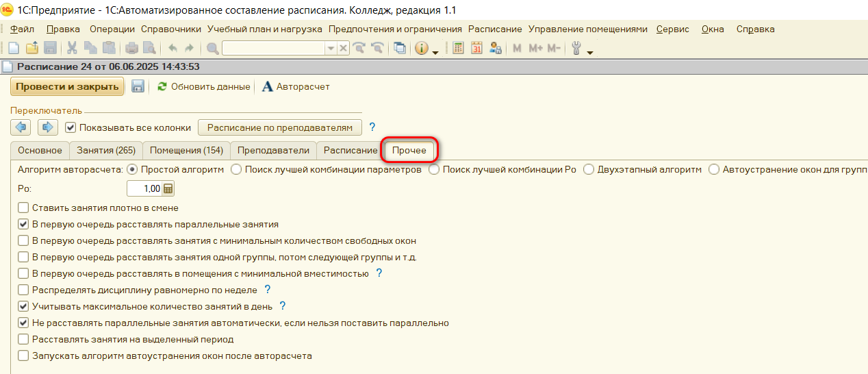Open calculator button in Ро field

(x=168, y=189)
